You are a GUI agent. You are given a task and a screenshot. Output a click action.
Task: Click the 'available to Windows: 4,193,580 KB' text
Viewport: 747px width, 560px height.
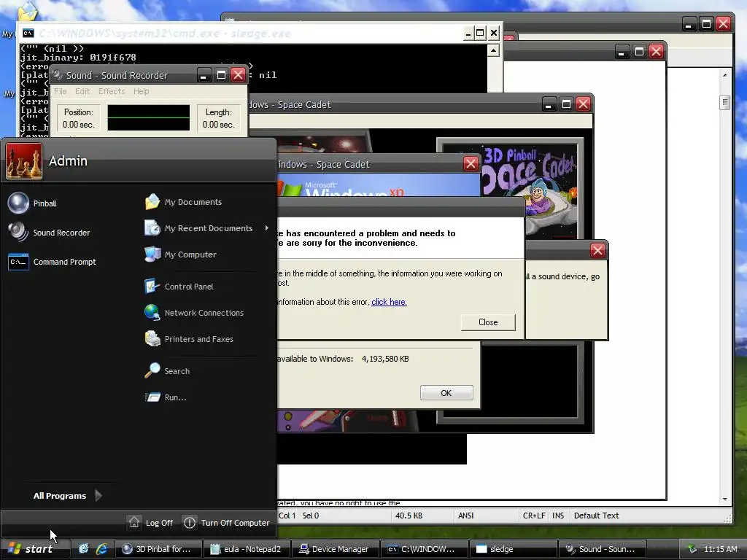[x=343, y=359]
